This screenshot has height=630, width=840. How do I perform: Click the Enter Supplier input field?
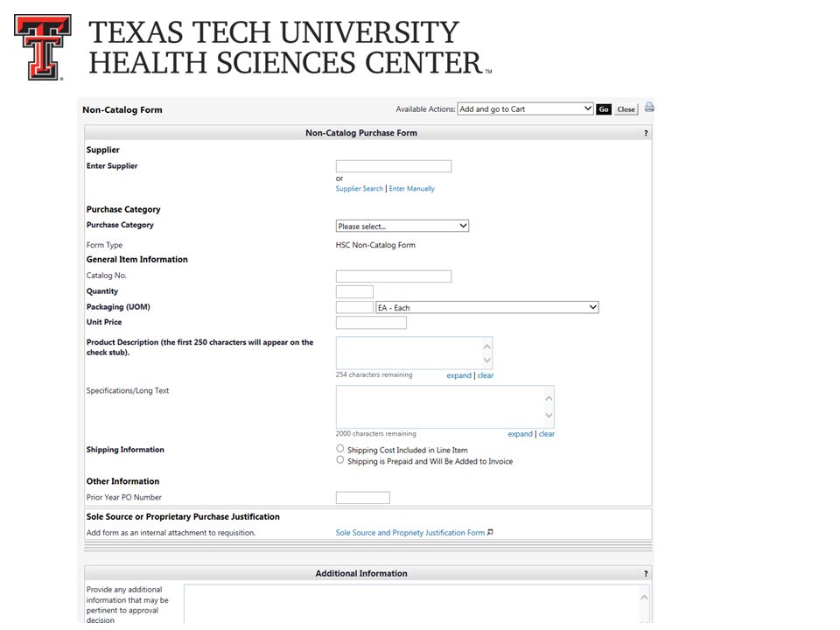point(394,166)
